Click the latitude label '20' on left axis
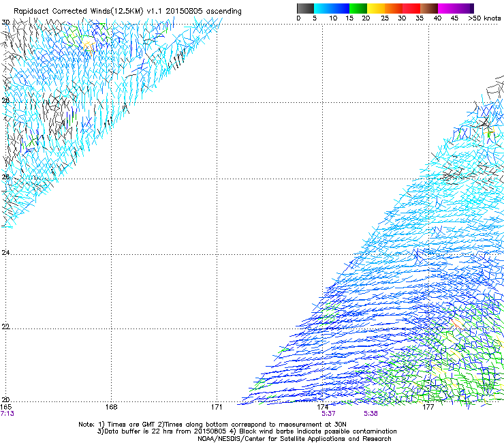504x443 pixels. click(x=5, y=400)
